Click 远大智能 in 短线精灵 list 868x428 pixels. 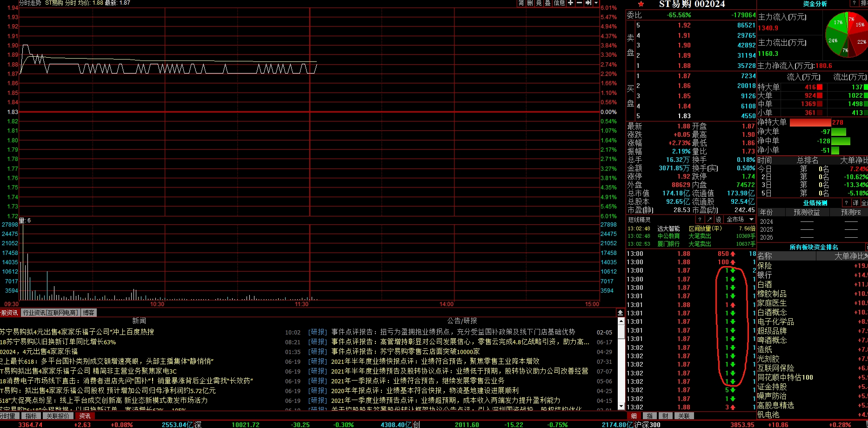point(668,228)
